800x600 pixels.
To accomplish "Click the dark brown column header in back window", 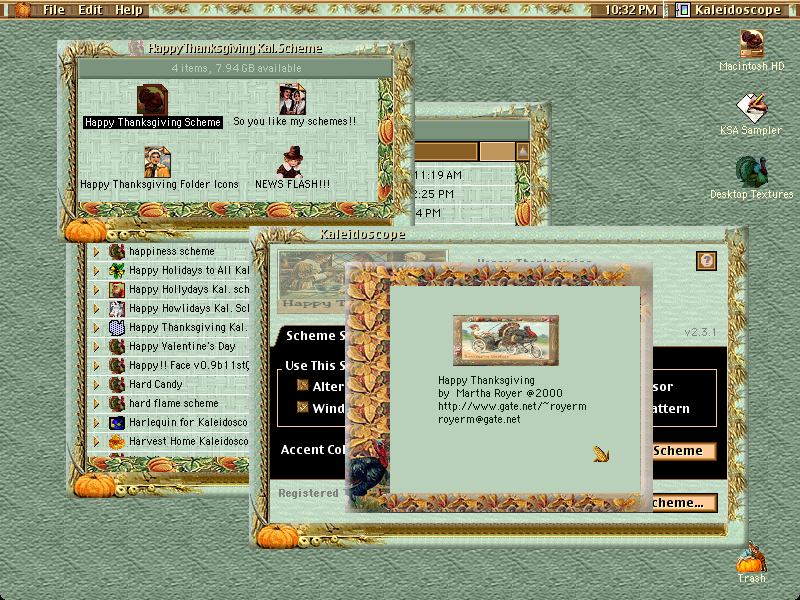I will (446, 152).
